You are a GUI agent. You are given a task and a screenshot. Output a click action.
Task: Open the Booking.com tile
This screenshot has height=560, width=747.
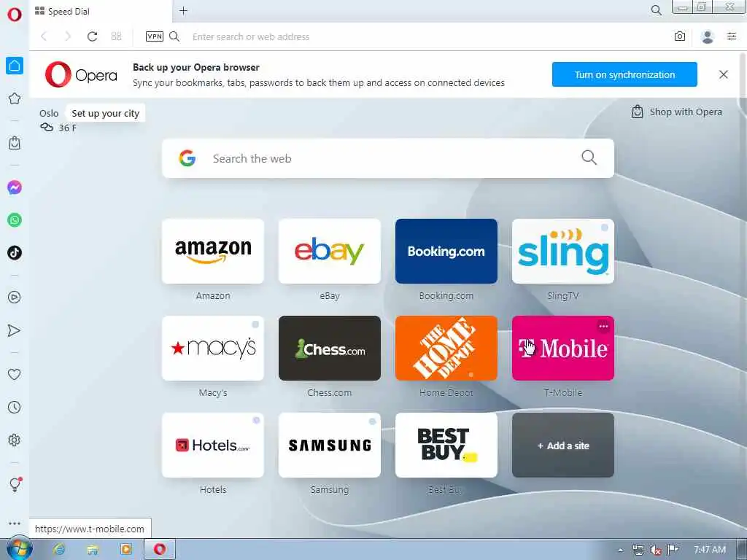click(x=446, y=251)
